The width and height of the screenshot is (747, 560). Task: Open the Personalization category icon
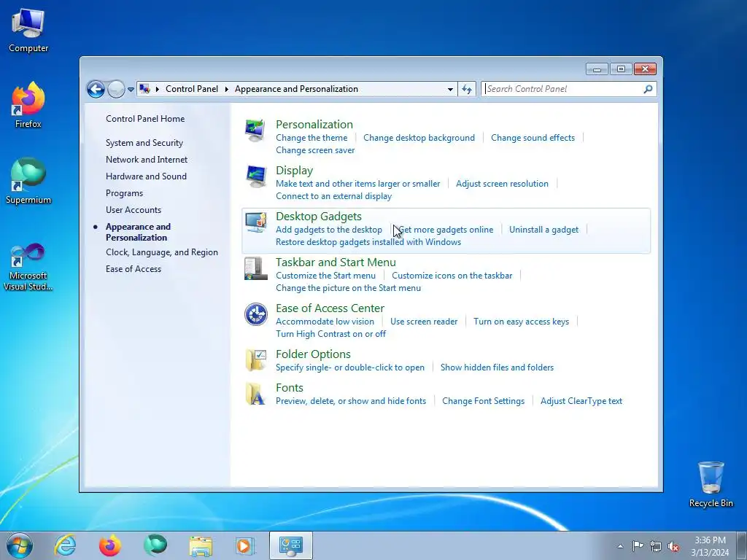point(255,131)
